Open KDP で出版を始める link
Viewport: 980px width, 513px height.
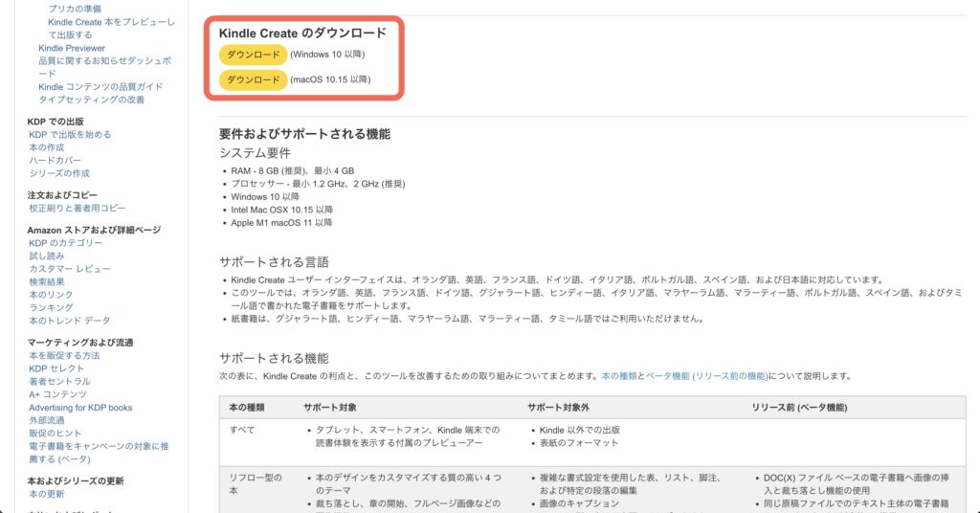tap(70, 134)
